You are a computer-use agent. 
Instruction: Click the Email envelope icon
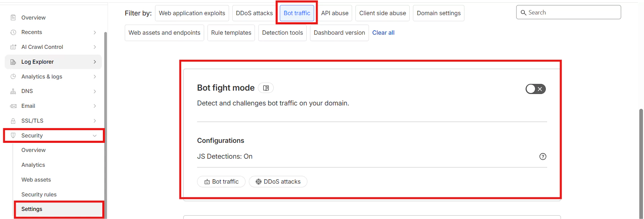point(13,106)
